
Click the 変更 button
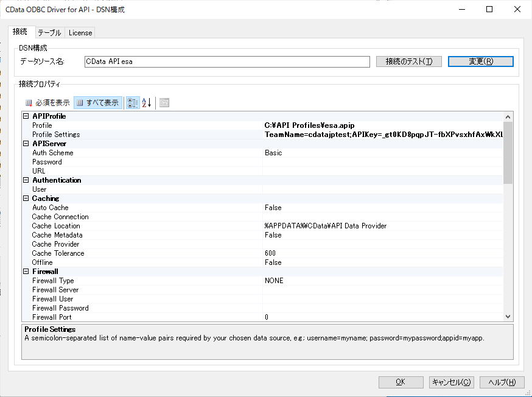pyautogui.click(x=480, y=61)
